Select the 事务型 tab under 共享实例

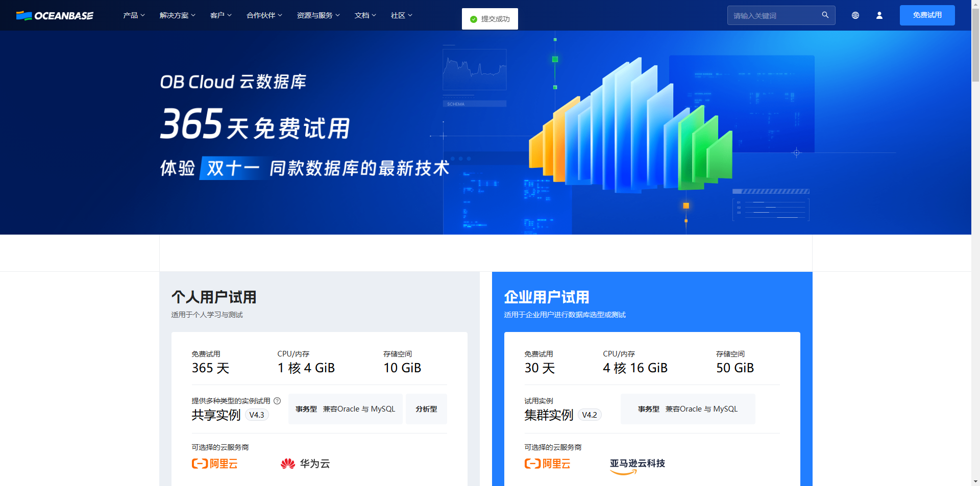(346, 408)
